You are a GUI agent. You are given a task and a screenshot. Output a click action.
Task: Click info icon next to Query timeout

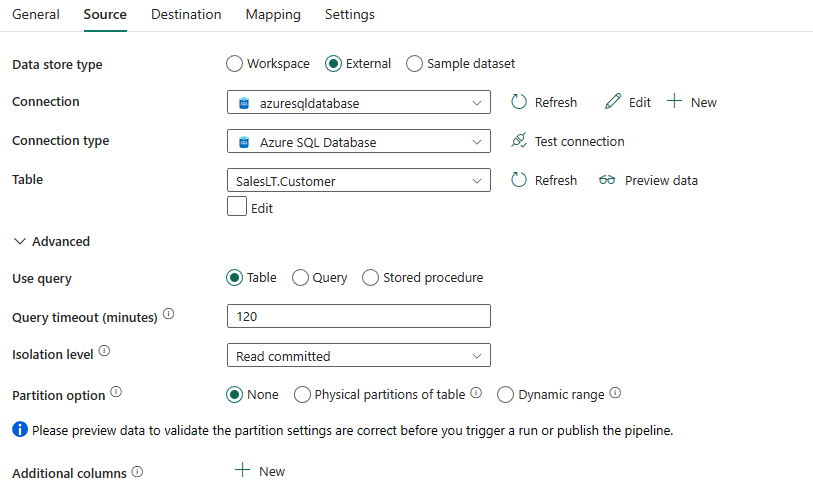169,314
